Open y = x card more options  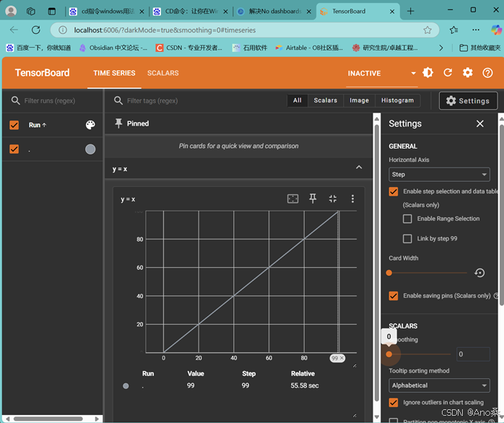pos(352,199)
